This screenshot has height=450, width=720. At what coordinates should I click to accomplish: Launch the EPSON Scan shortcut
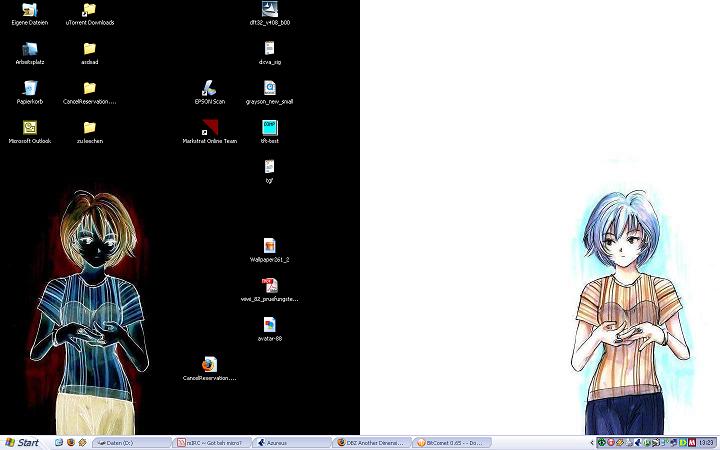tap(209, 92)
